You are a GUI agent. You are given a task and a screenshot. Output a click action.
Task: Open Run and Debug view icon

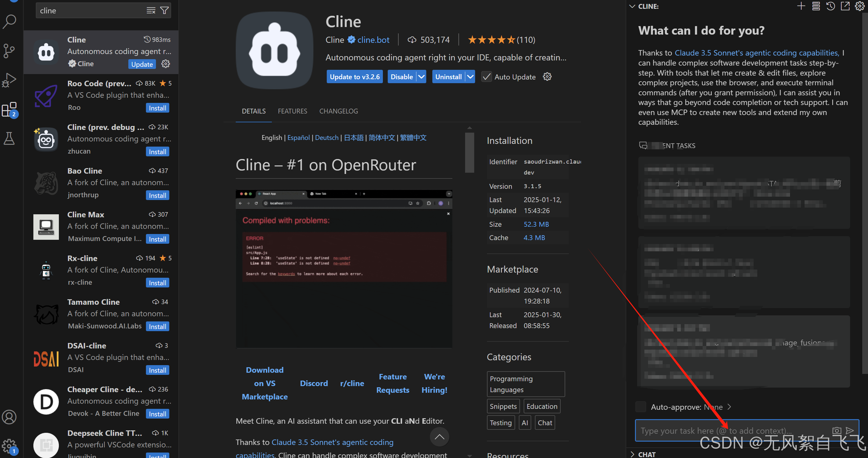(9, 80)
